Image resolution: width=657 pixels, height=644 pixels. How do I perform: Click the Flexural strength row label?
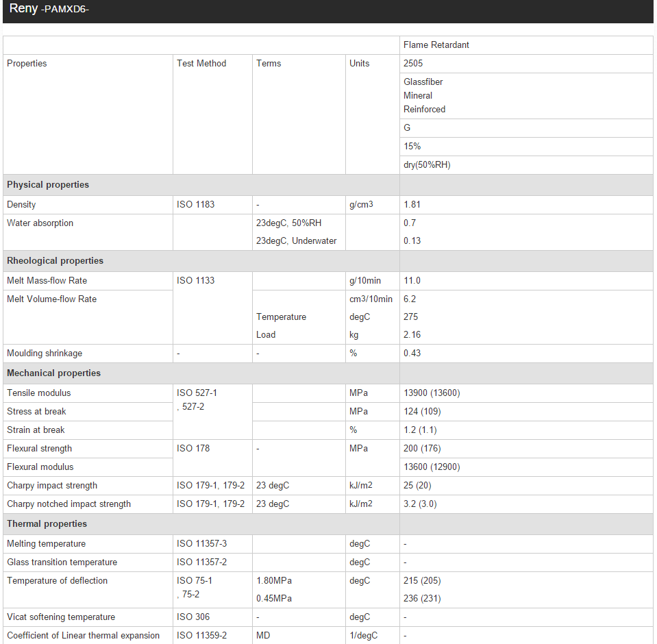pos(39,448)
